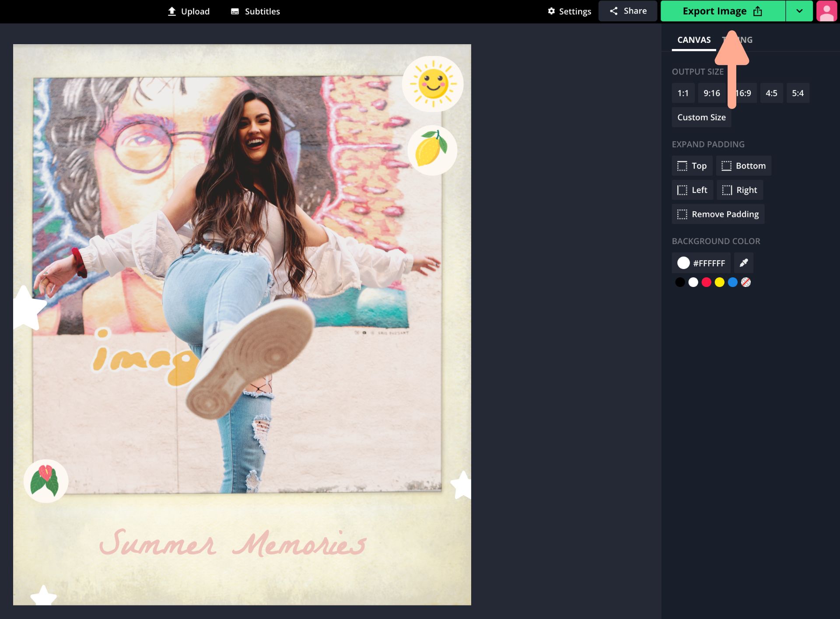Open the Upload option
840x619 pixels.
(x=189, y=11)
